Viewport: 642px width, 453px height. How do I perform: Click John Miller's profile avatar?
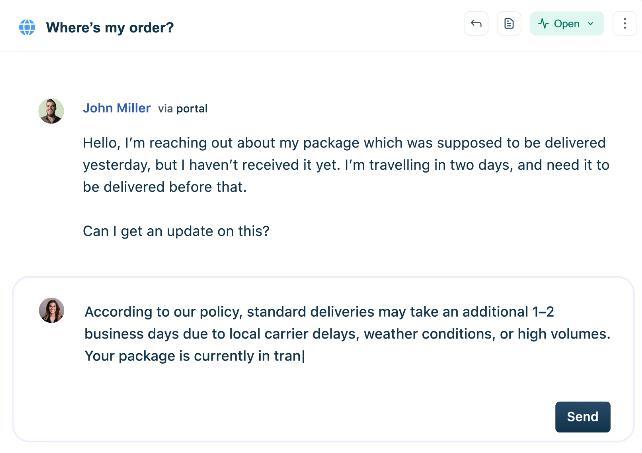[51, 110]
